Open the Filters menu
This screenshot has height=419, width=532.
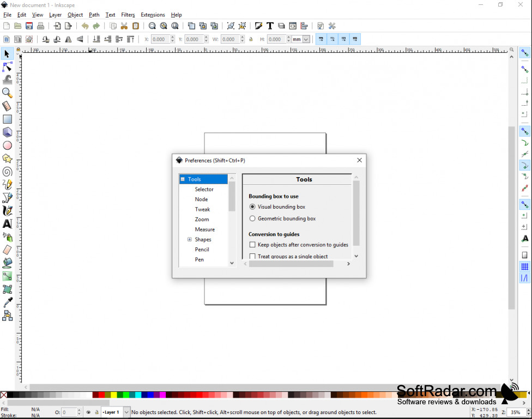pyautogui.click(x=128, y=15)
